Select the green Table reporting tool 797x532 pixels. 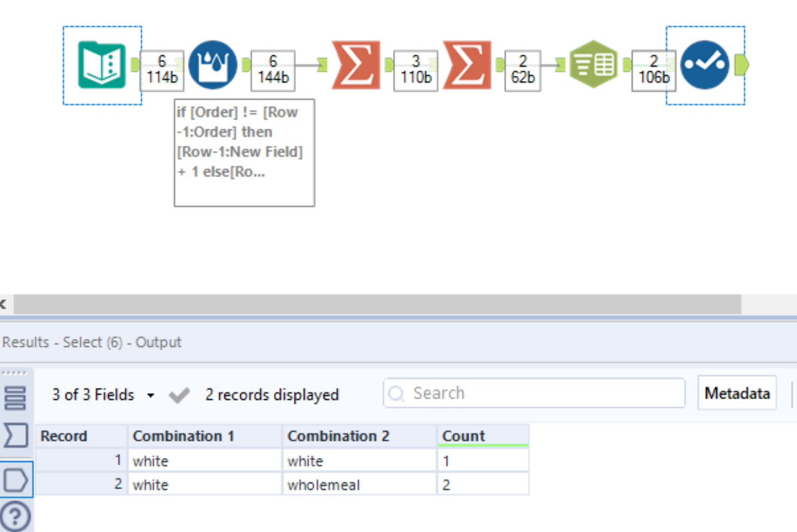tap(594, 65)
